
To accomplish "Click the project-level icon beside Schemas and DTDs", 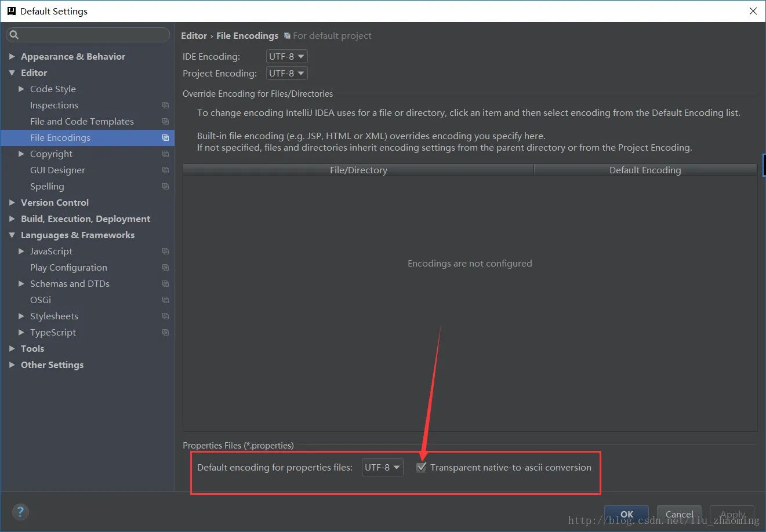I will [x=165, y=284].
